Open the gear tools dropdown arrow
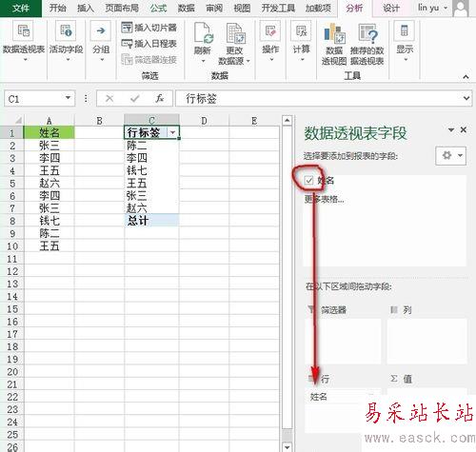 [x=460, y=155]
